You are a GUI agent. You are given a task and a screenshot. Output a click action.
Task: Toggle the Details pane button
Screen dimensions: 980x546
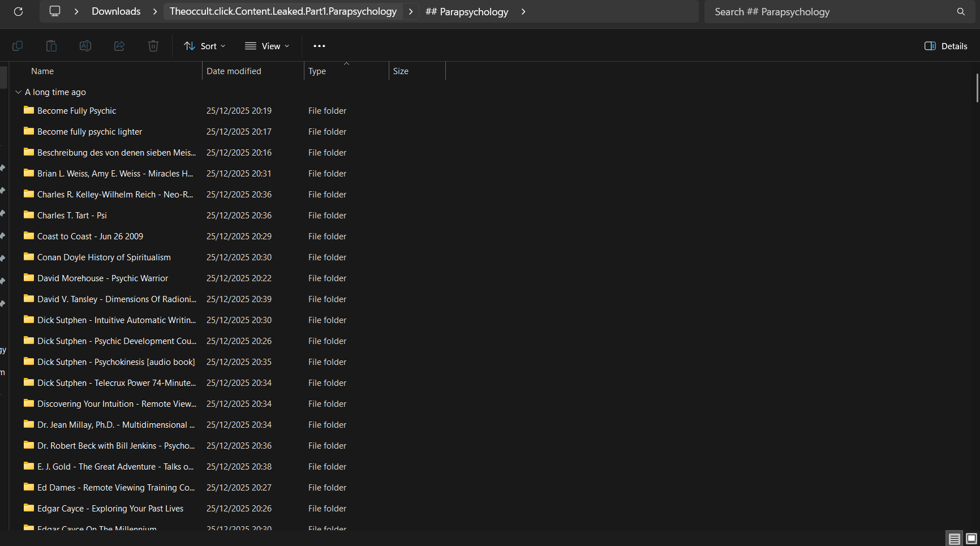coord(945,46)
